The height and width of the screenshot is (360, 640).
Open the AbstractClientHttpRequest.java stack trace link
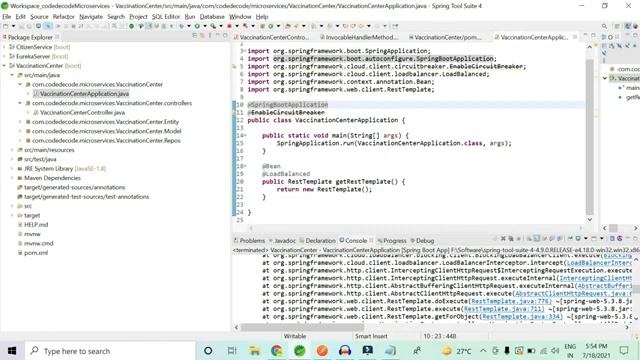(573, 293)
